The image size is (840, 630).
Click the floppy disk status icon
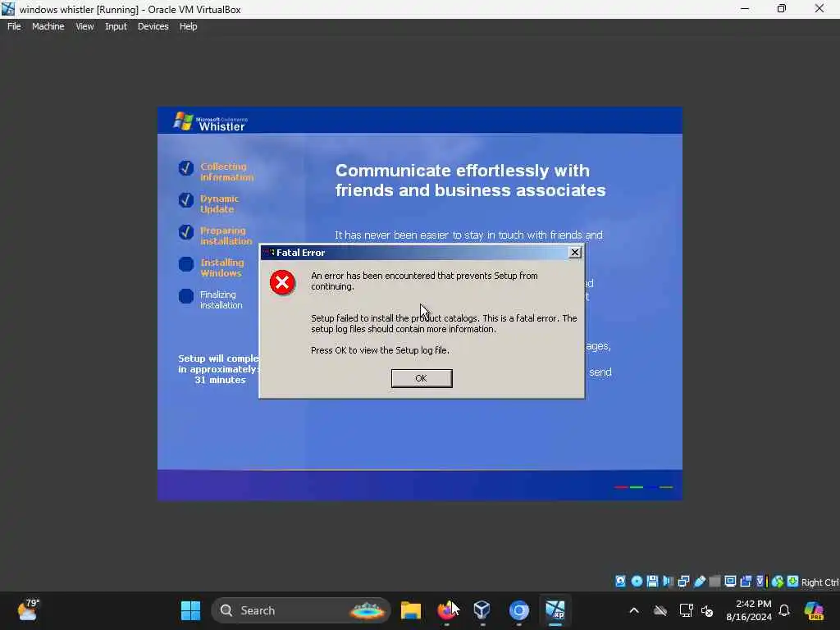[x=652, y=582]
